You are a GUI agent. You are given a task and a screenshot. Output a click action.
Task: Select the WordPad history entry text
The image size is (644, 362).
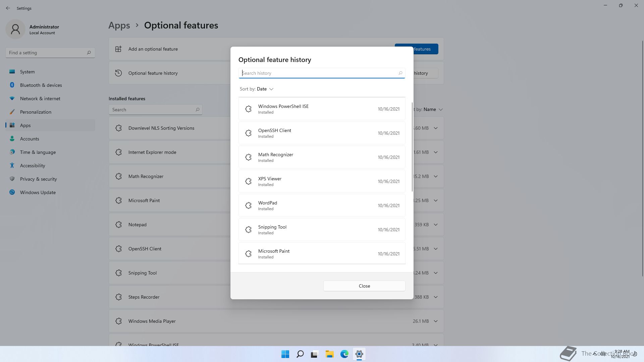tap(267, 203)
